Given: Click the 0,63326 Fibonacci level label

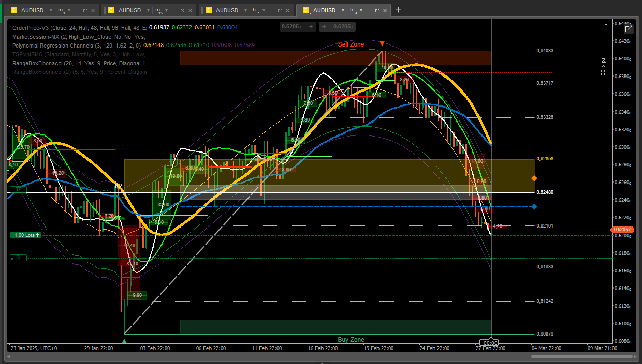Looking at the screenshot, I should [545, 117].
